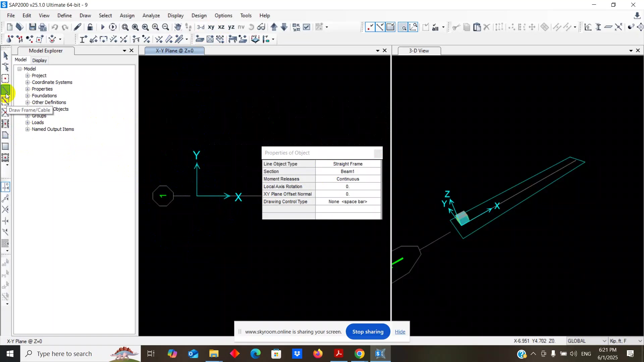Expand the Properties tree node

pyautogui.click(x=28, y=89)
